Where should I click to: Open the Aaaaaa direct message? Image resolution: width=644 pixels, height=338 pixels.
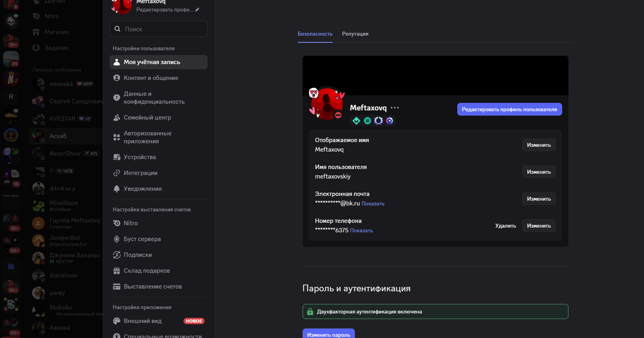click(66, 328)
